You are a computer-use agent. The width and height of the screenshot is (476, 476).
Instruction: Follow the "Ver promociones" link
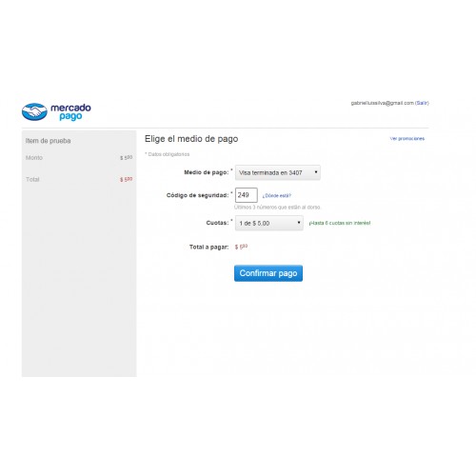pyautogui.click(x=407, y=139)
